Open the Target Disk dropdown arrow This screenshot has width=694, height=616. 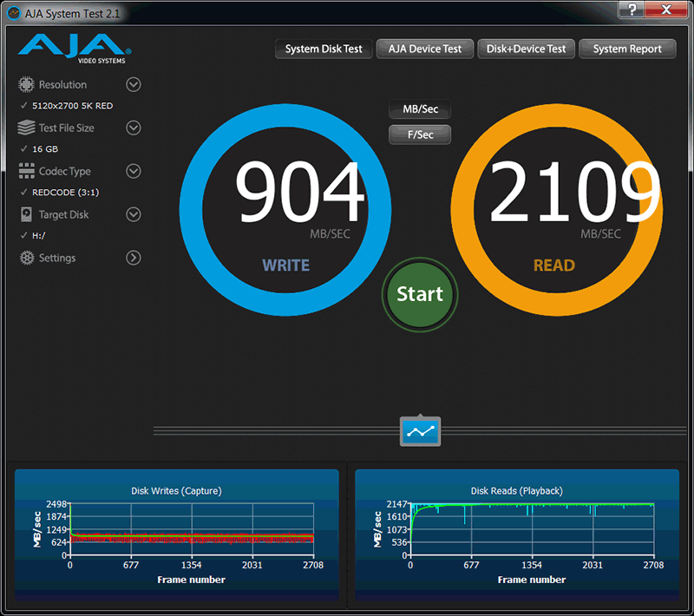[x=134, y=214]
